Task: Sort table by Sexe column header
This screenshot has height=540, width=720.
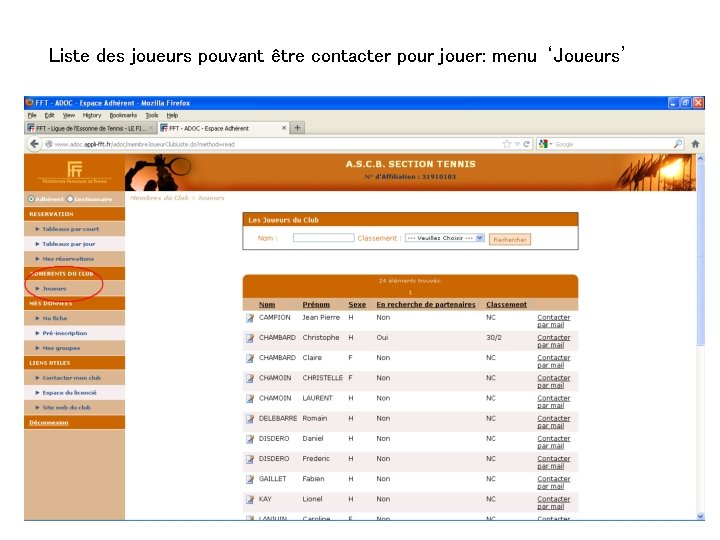Action: pos(357,304)
